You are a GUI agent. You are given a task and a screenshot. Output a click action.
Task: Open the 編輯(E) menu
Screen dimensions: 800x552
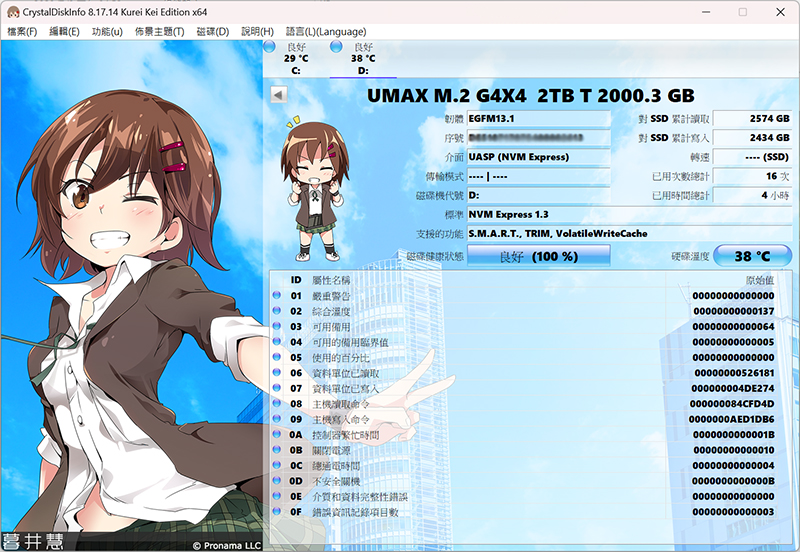pyautogui.click(x=64, y=32)
